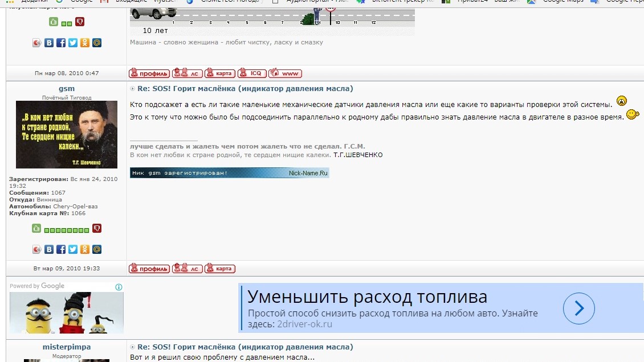Click the Nick-Name.Ru registered banner
Image resolution: width=644 pixels, height=362 pixels.
point(230,172)
